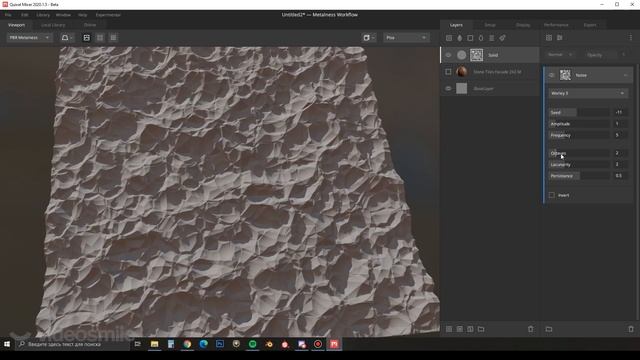The width and height of the screenshot is (640, 360).
Task: Open Photoshop from the taskbar
Action: point(220,344)
